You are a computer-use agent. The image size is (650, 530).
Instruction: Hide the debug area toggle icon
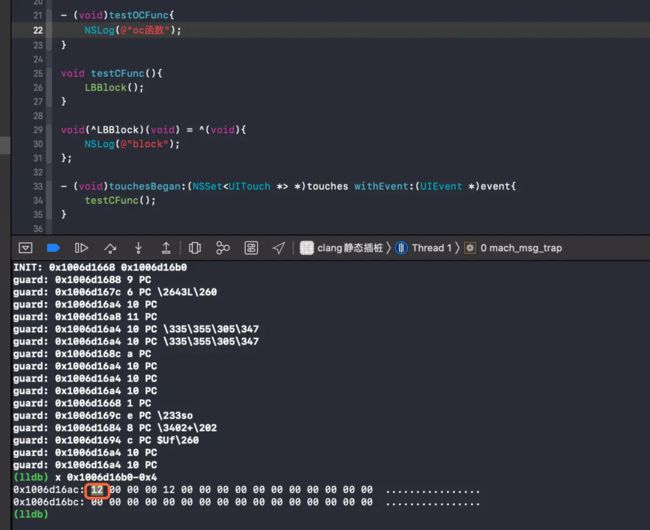25,248
